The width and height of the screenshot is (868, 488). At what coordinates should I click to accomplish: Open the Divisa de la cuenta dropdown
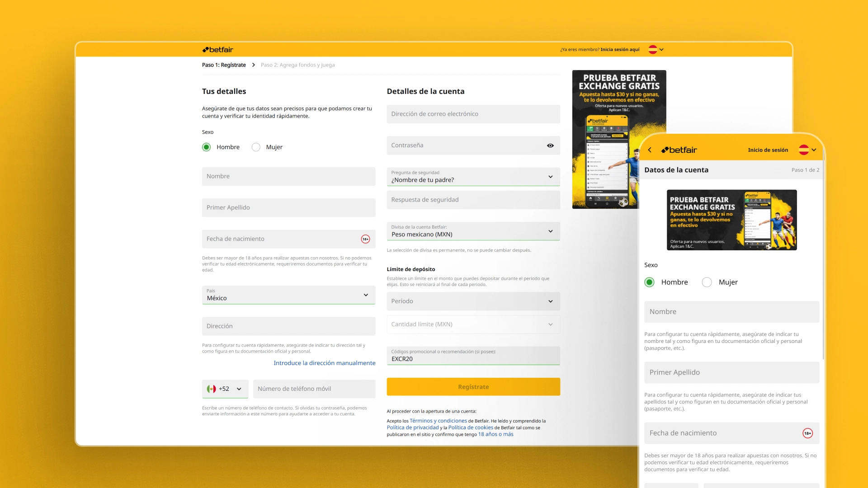pyautogui.click(x=473, y=231)
